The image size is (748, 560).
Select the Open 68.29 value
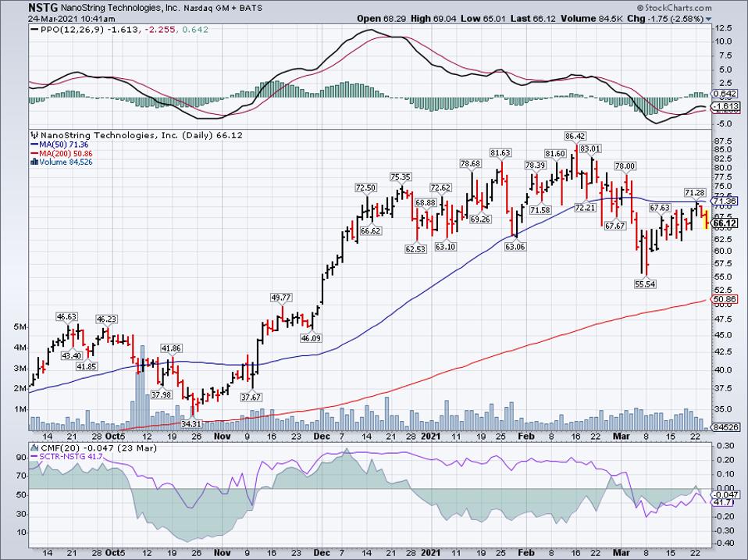click(x=382, y=19)
